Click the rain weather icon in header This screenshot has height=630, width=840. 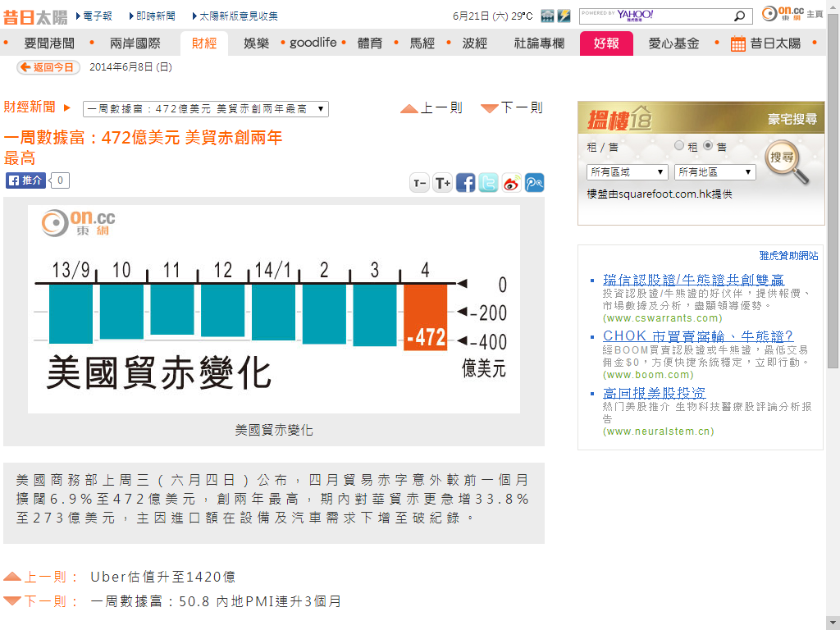(548, 16)
